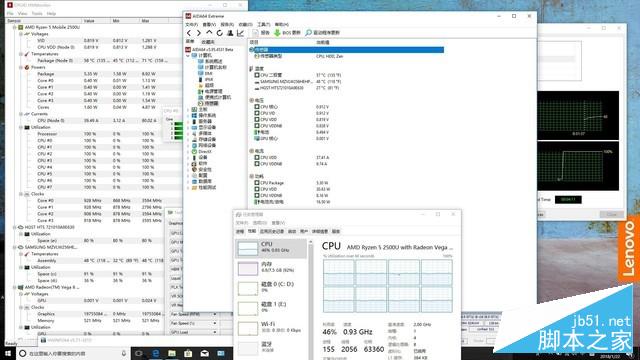Click the AIDA64 user profile toolbar icon
Image resolution: width=640 pixels, height=360 pixels.
(230, 33)
